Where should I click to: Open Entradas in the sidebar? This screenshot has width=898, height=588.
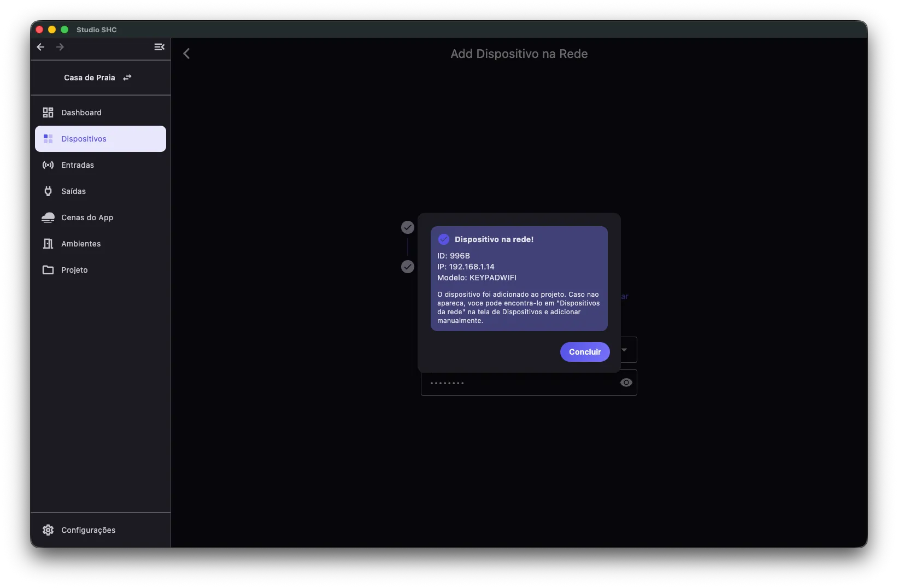tap(101, 165)
